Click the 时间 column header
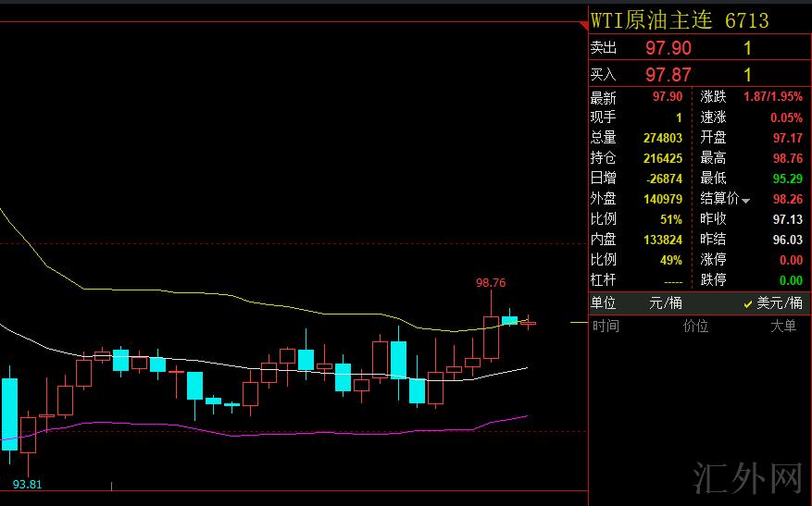The width and height of the screenshot is (812, 506). coord(606,326)
